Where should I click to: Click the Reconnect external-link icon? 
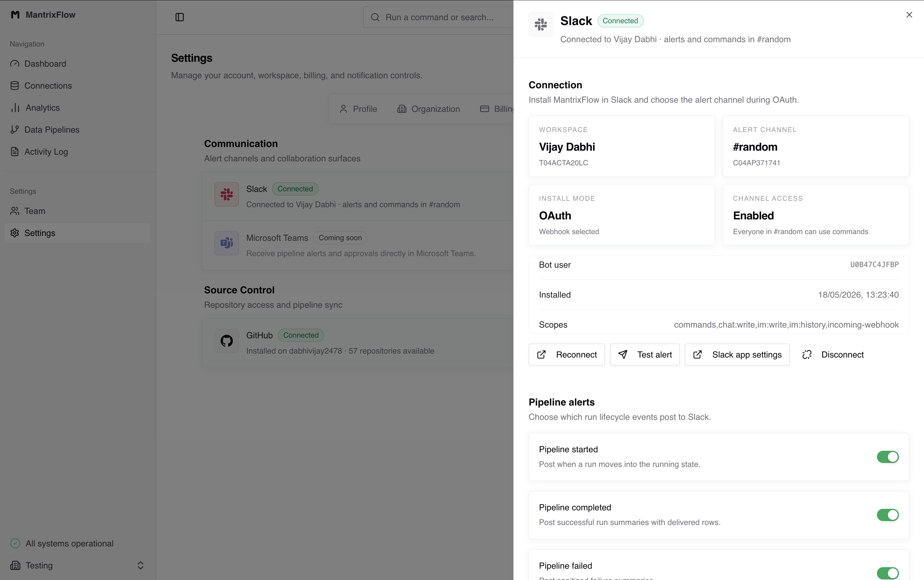click(x=541, y=355)
